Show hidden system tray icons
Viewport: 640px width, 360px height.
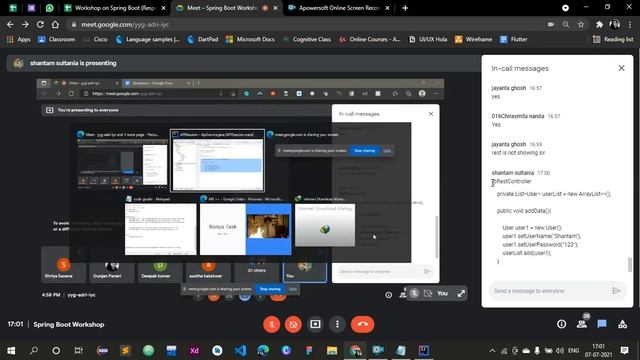[492, 351]
